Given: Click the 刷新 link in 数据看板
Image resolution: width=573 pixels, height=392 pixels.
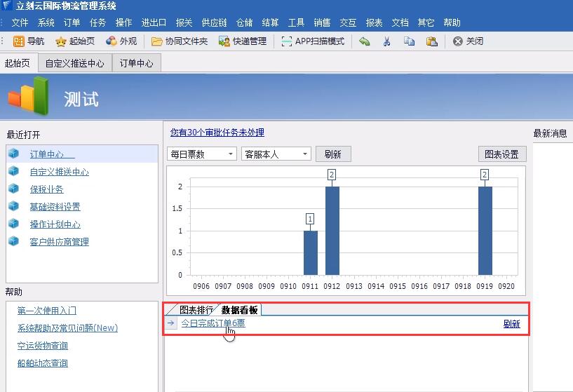Looking at the screenshot, I should 511,324.
